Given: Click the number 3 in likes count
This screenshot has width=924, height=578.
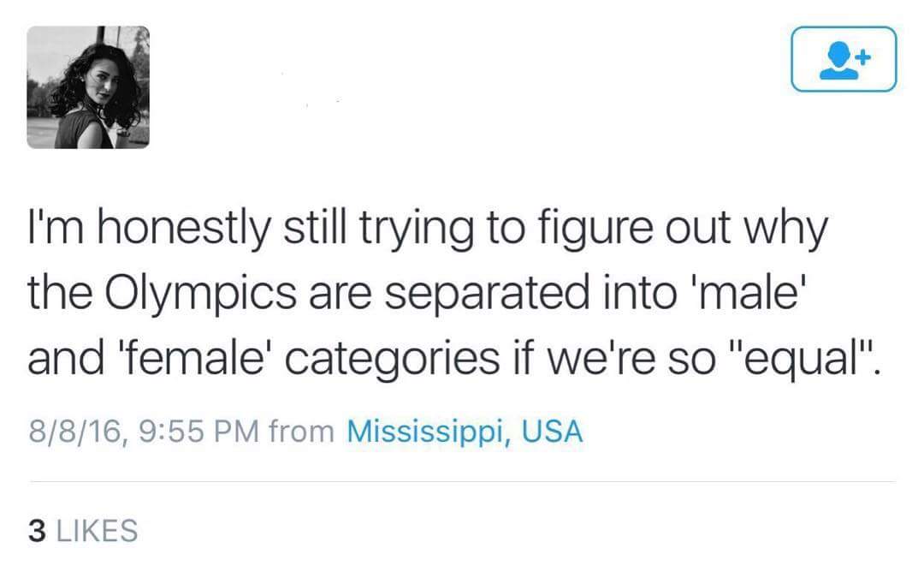Looking at the screenshot, I should (x=37, y=530).
